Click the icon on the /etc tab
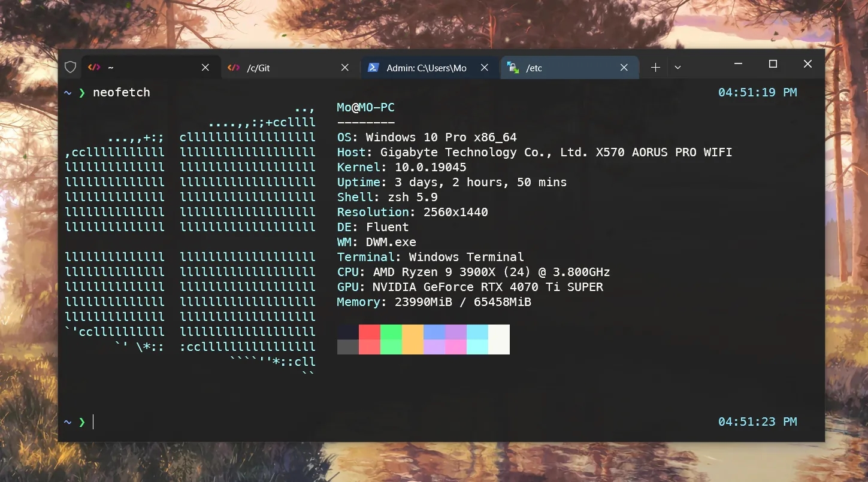This screenshot has width=868, height=482. pos(513,68)
